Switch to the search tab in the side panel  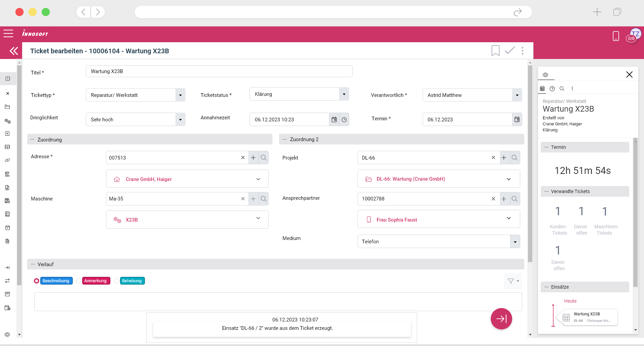(x=561, y=88)
